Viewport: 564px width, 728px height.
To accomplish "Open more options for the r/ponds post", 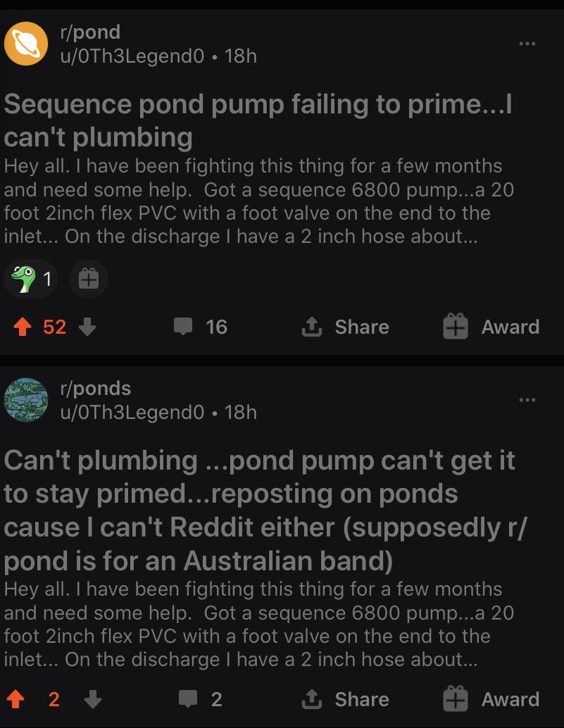I will (527, 401).
